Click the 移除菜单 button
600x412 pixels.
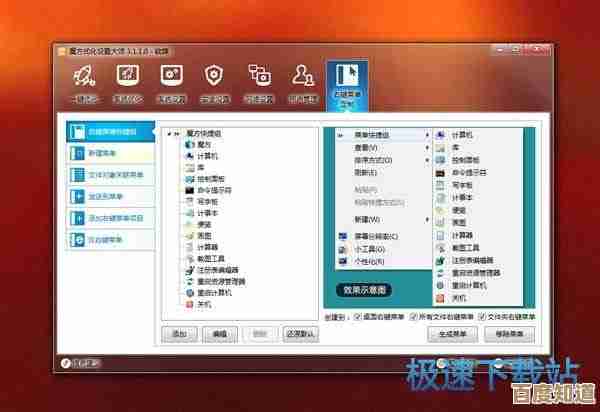509,334
